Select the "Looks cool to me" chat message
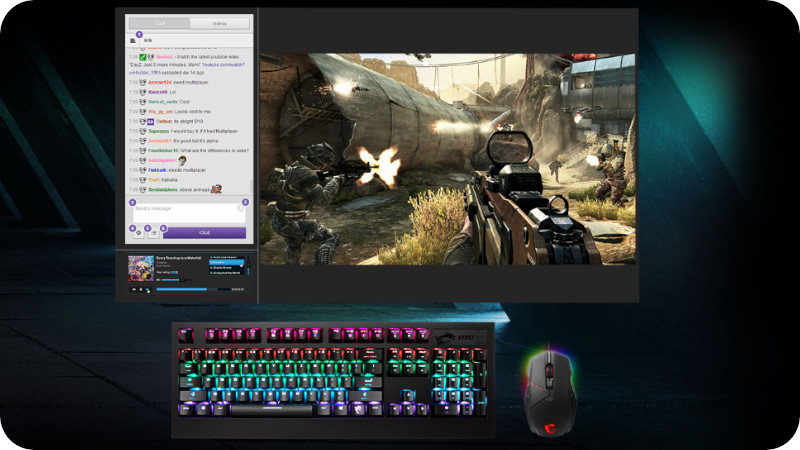 coord(193,111)
